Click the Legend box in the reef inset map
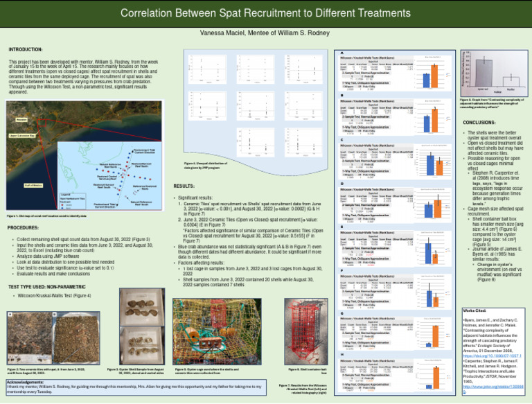This screenshot has width=532, height=404. (x=73, y=201)
